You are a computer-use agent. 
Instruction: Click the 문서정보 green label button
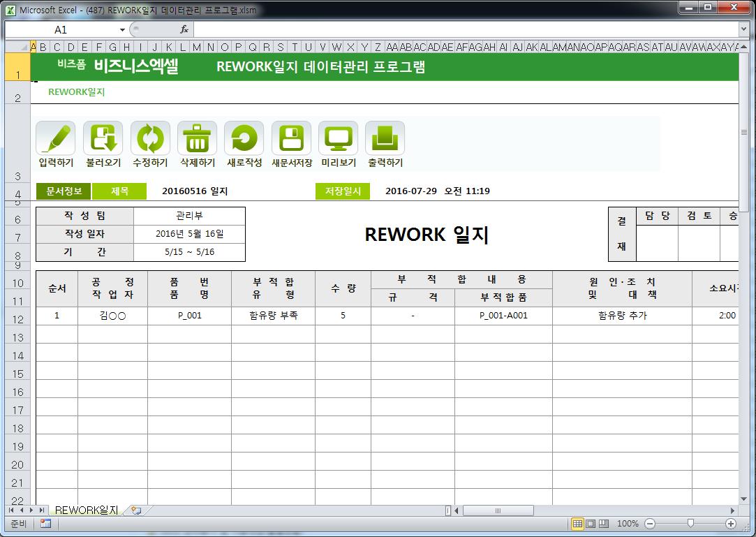tap(64, 191)
